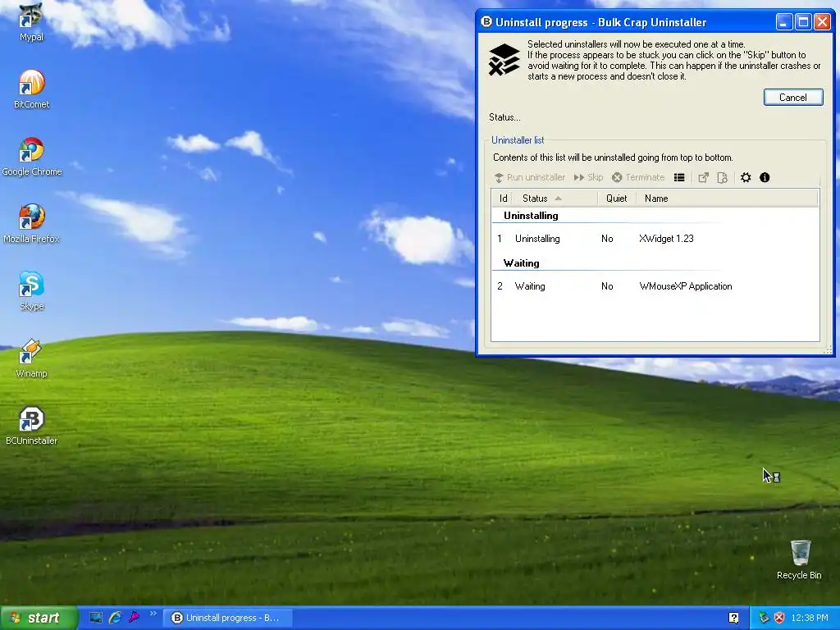Click the taskbar clock showing 12:38 PM
Viewport: 840px width, 630px height.
click(810, 618)
